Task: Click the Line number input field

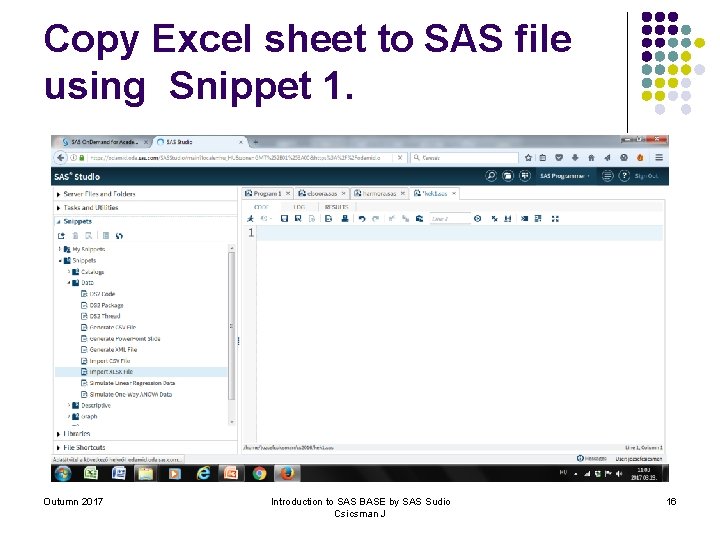Action: (450, 219)
